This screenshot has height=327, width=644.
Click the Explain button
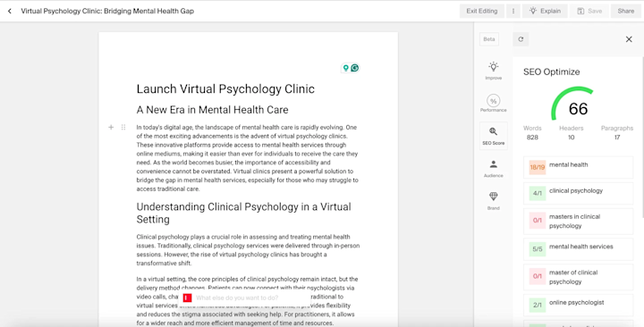pos(545,11)
